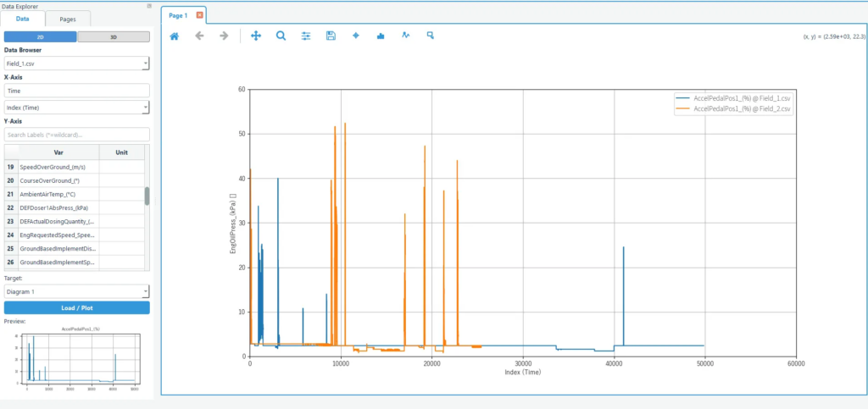The height and width of the screenshot is (409, 868).
Task: Click the bar chart statistics icon
Action: point(381,36)
